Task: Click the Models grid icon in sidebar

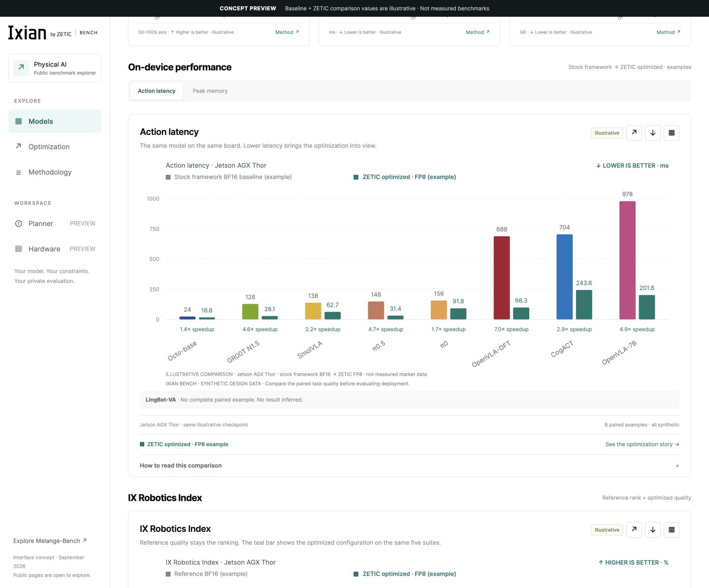Action: click(19, 121)
